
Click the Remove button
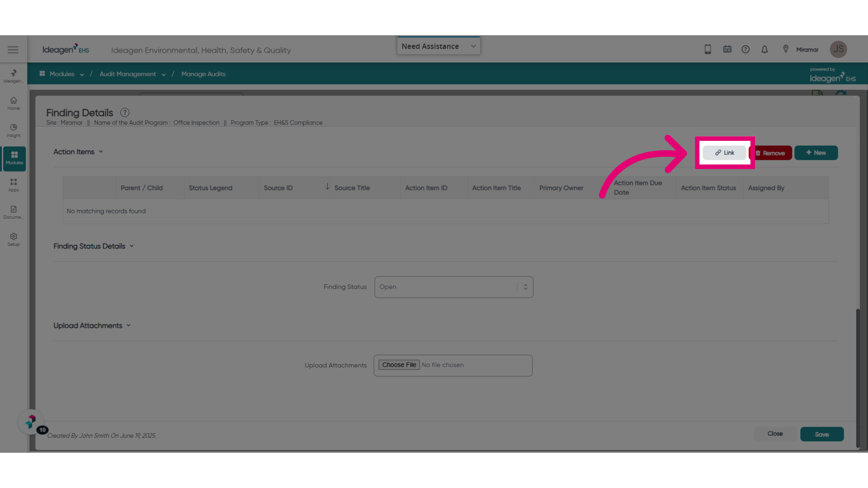tap(770, 153)
